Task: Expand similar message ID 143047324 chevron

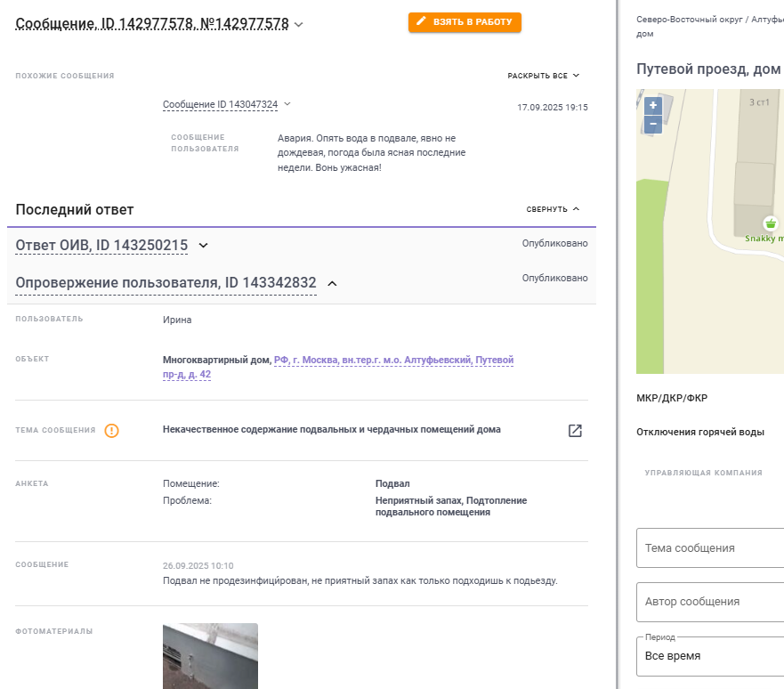Action: coord(287,104)
